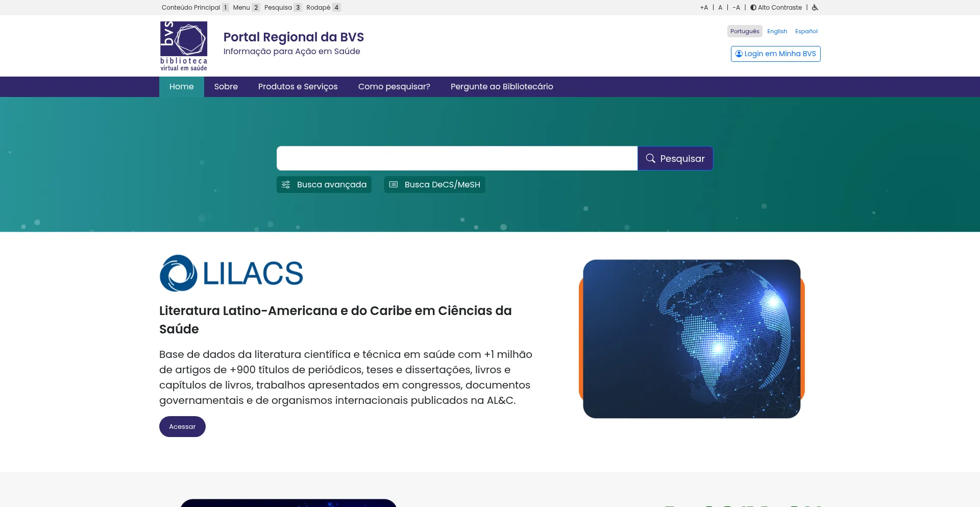
Task: Toggle Alto Contraste mode
Action: click(x=776, y=7)
